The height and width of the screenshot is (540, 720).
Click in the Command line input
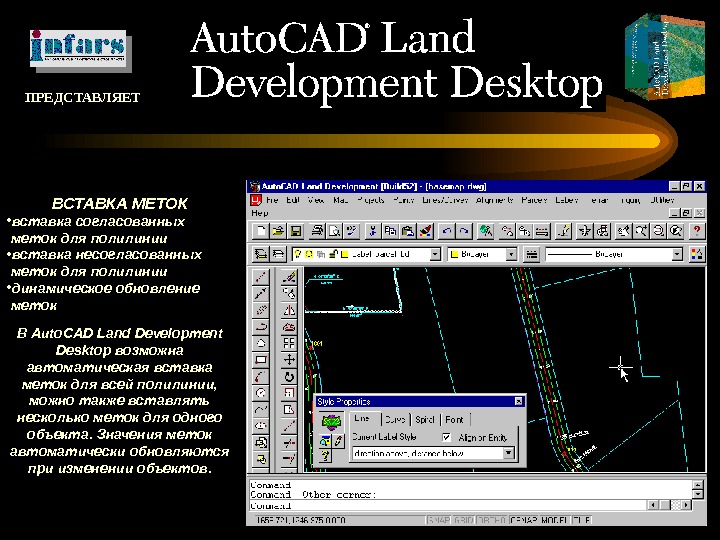(x=448, y=506)
